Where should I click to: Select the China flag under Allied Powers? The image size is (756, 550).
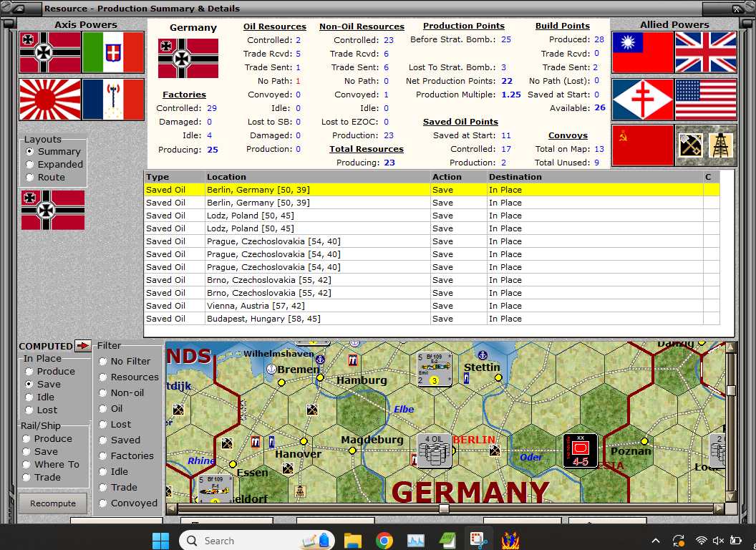(x=643, y=52)
